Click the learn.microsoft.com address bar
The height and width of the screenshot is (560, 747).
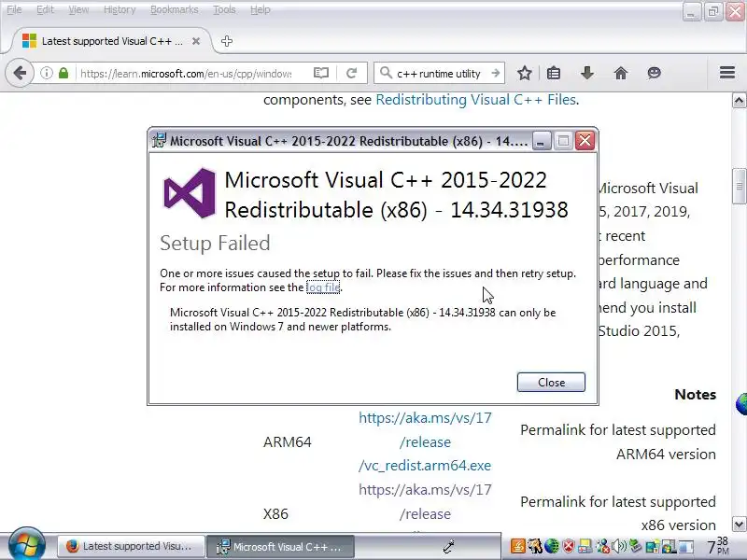[x=186, y=74]
